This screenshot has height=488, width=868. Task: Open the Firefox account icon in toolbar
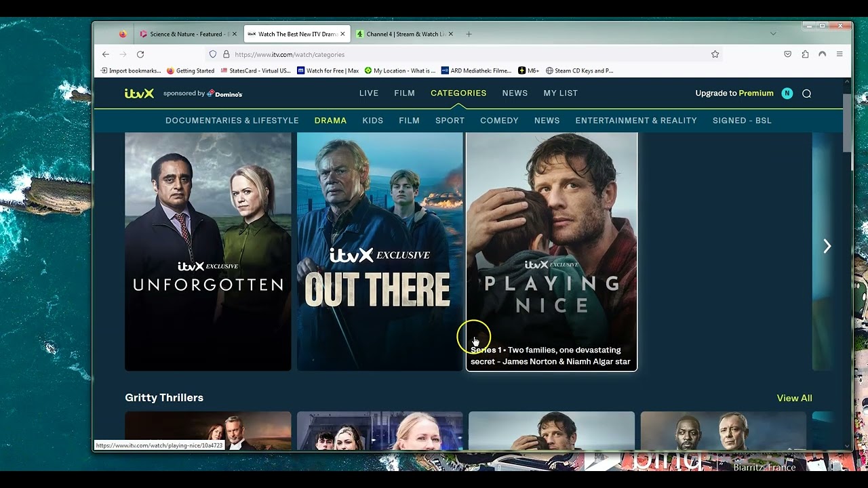823,54
